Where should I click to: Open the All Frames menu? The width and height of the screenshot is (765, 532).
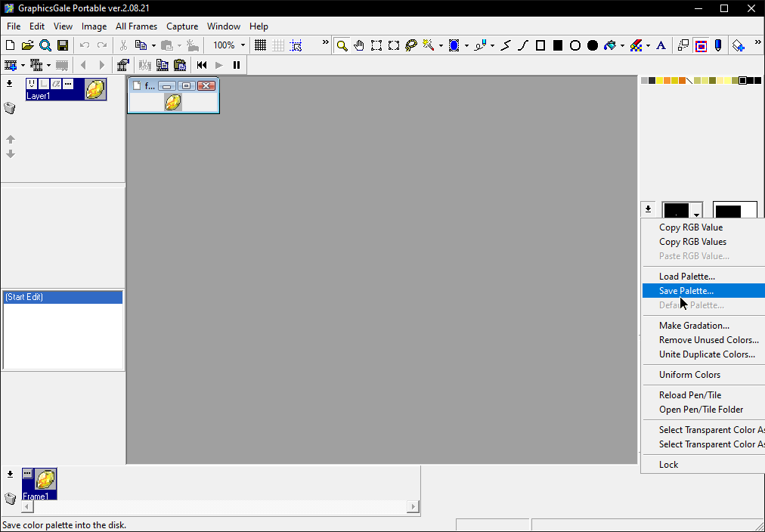click(136, 26)
